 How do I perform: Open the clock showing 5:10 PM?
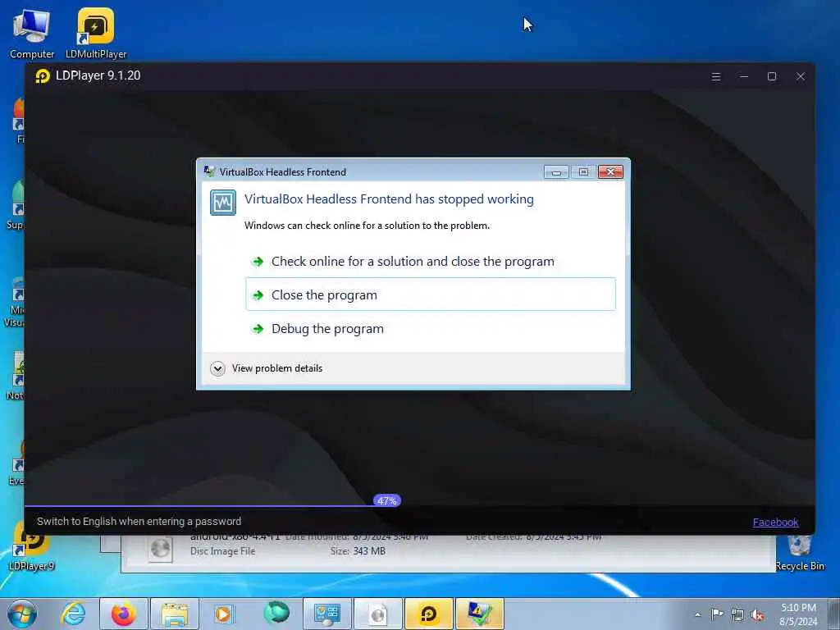[798, 614]
